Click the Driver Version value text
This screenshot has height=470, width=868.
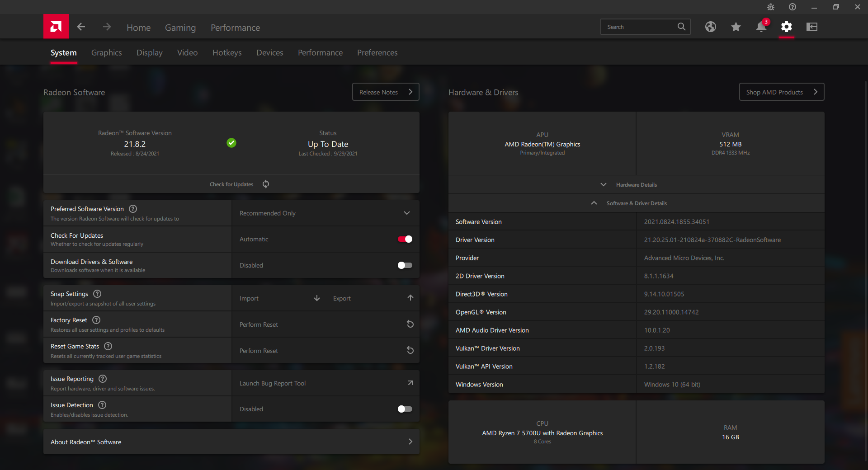point(712,240)
